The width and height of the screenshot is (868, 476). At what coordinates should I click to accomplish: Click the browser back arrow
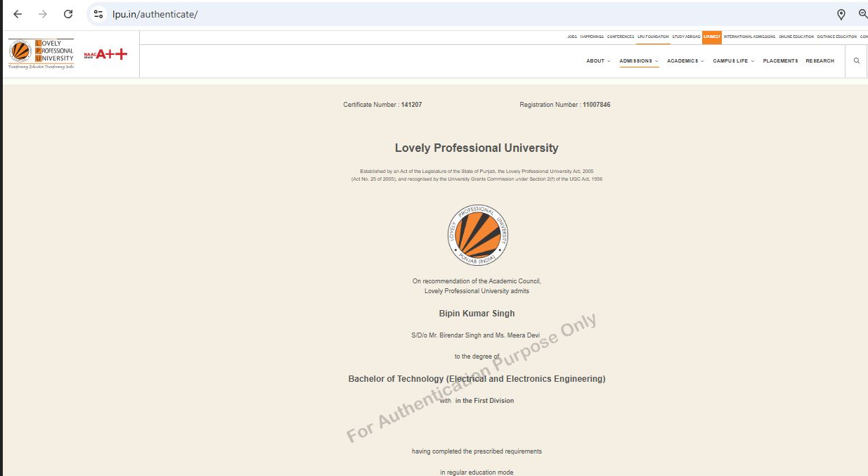tap(18, 14)
